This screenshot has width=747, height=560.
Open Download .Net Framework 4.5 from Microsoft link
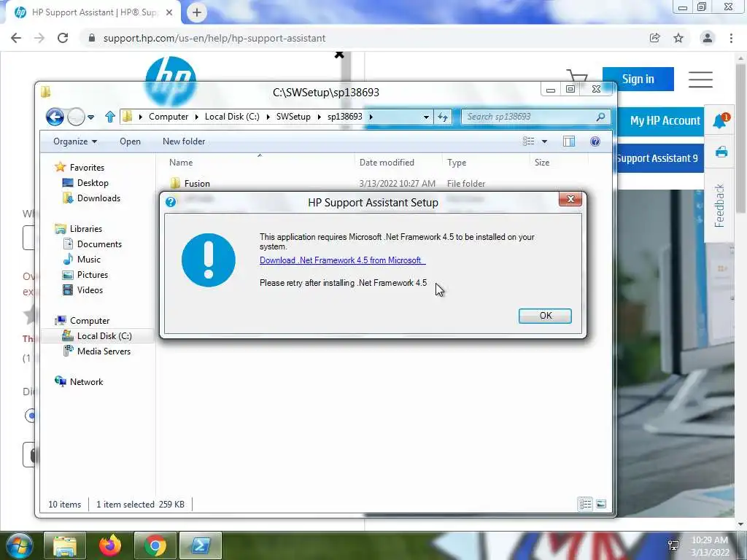pos(342,260)
